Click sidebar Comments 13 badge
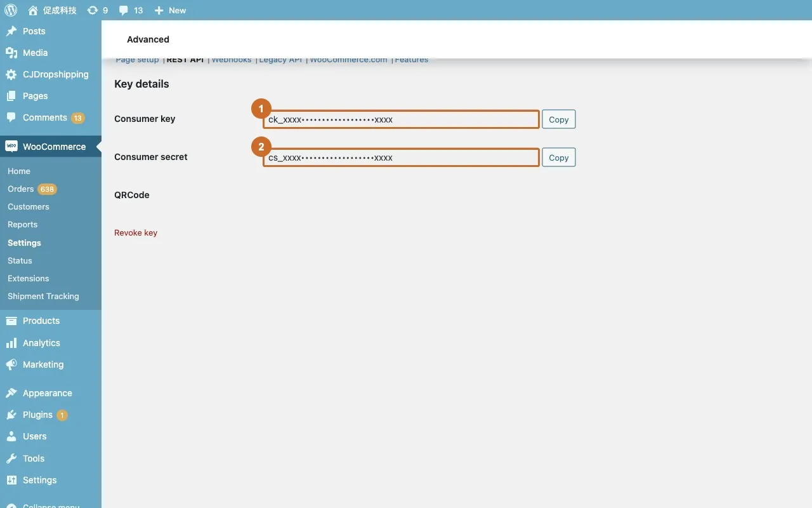Screen dimensions: 812x508 (x=77, y=118)
